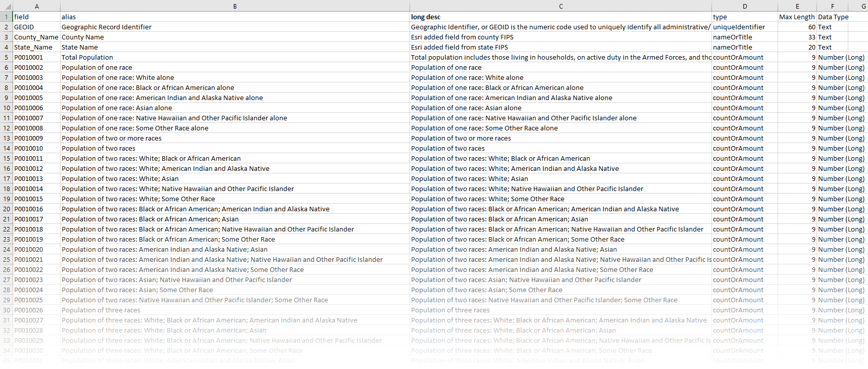
Task: Click alias 'Population of three races'
Action: [x=235, y=310]
